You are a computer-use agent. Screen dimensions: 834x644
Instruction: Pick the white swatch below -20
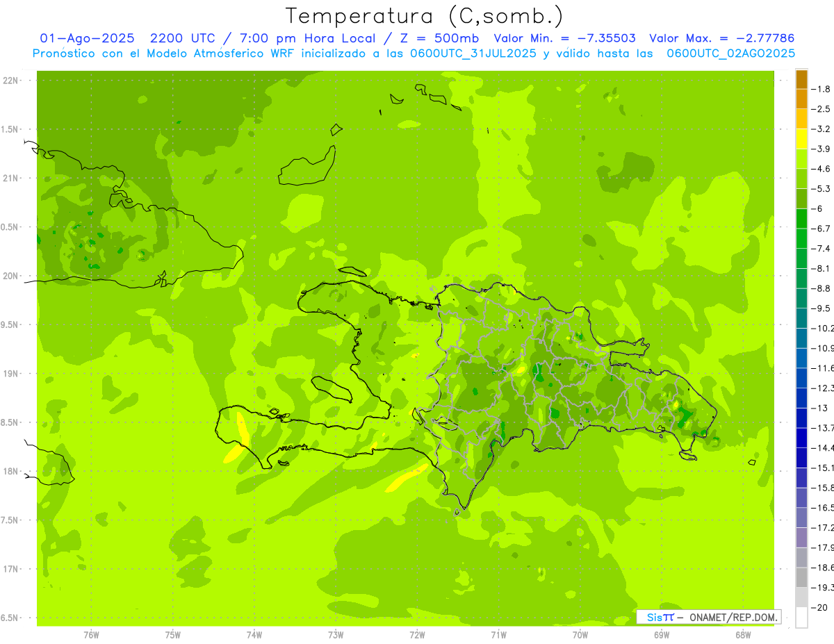coord(801,617)
